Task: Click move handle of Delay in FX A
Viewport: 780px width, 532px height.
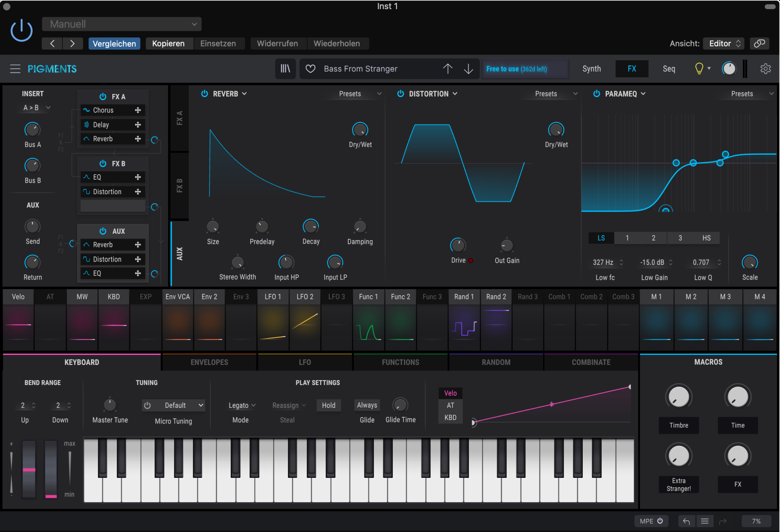Action: [138, 125]
